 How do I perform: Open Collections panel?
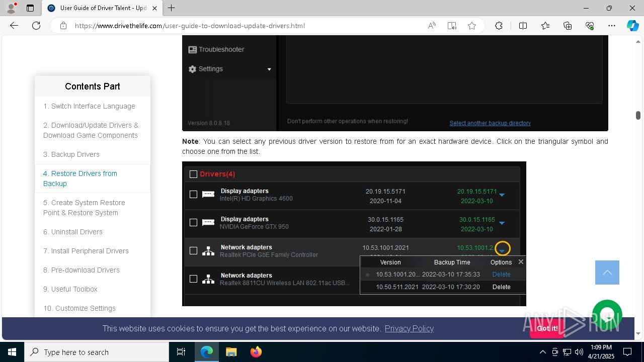[x=568, y=26]
